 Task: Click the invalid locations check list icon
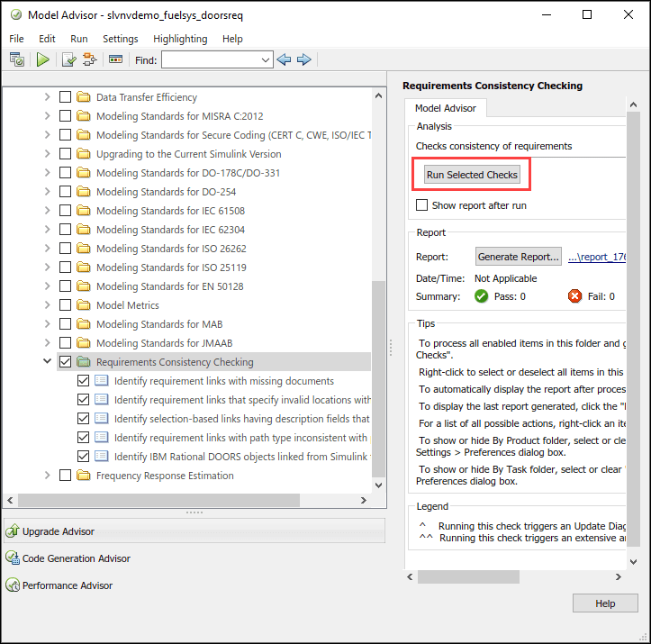click(x=102, y=399)
